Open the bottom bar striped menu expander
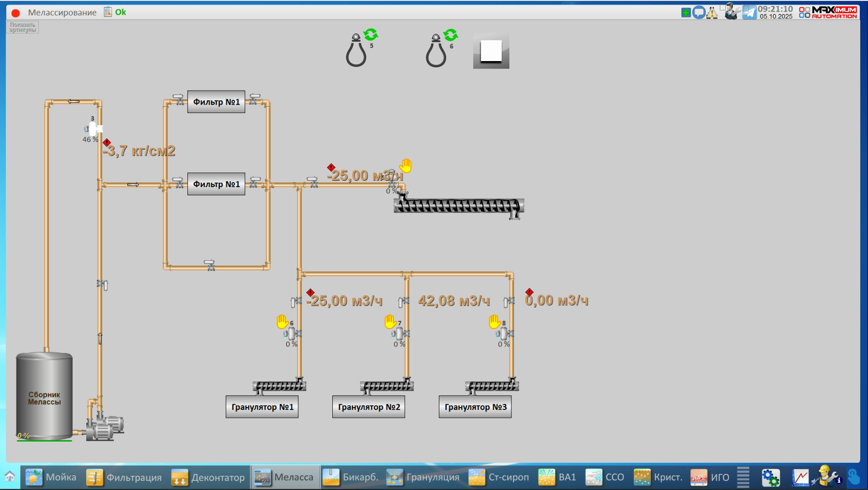The height and width of the screenshot is (490, 868). (x=743, y=477)
